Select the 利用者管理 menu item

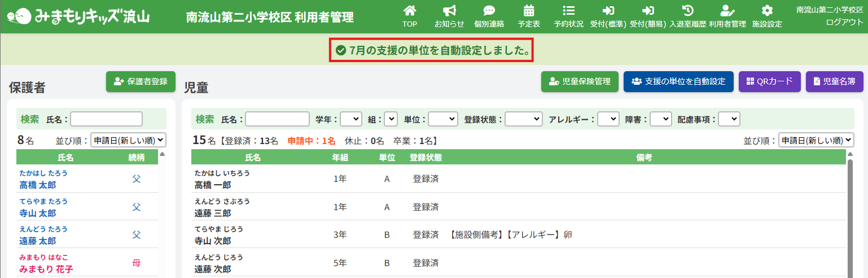tap(727, 16)
